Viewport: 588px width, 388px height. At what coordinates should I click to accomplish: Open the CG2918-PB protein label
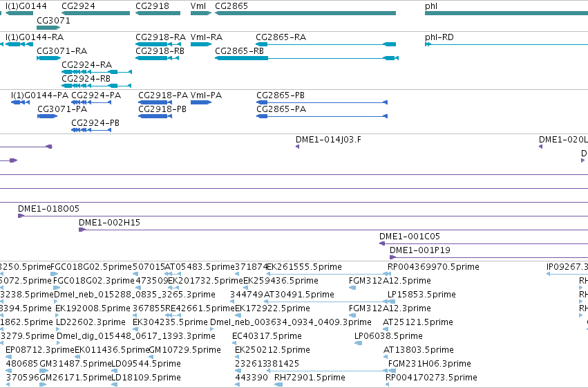tap(162, 109)
